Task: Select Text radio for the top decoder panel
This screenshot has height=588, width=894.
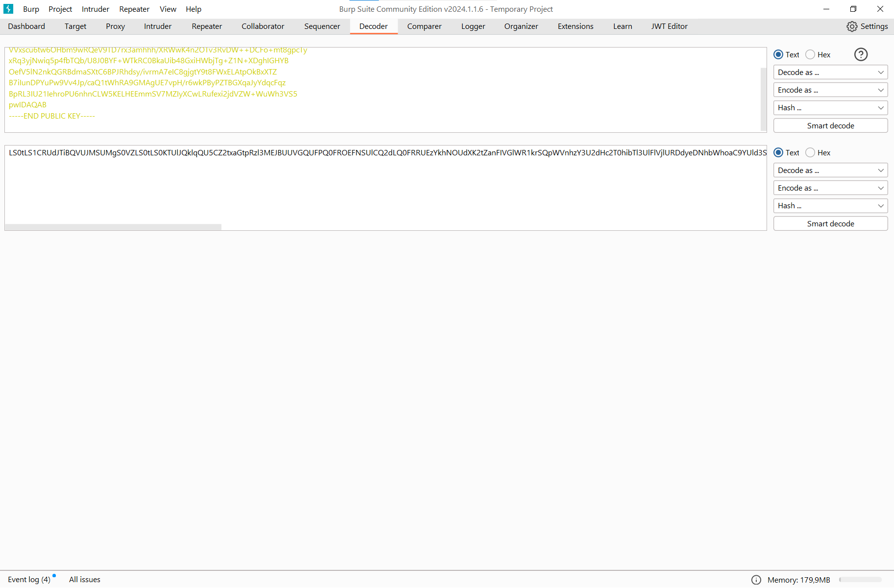Action: coord(778,54)
